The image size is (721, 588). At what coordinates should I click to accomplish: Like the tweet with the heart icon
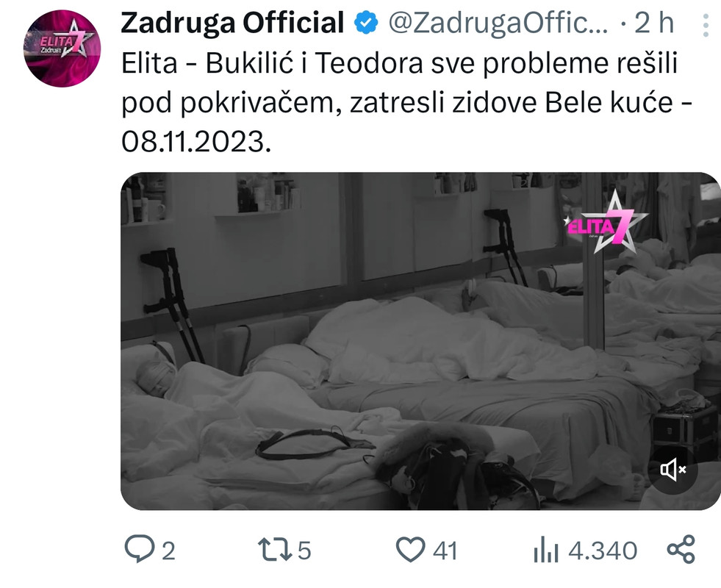[x=410, y=549]
